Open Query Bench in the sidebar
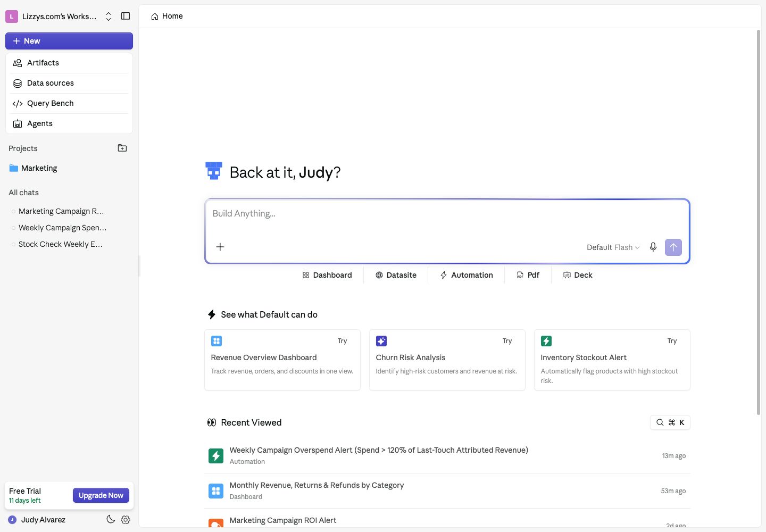This screenshot has width=766, height=532. (x=69, y=103)
